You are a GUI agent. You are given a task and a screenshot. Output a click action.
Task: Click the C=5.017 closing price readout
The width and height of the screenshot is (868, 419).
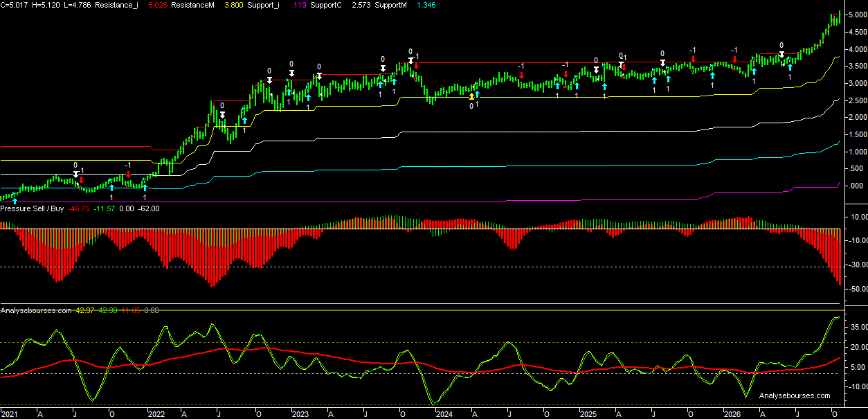tap(15, 5)
